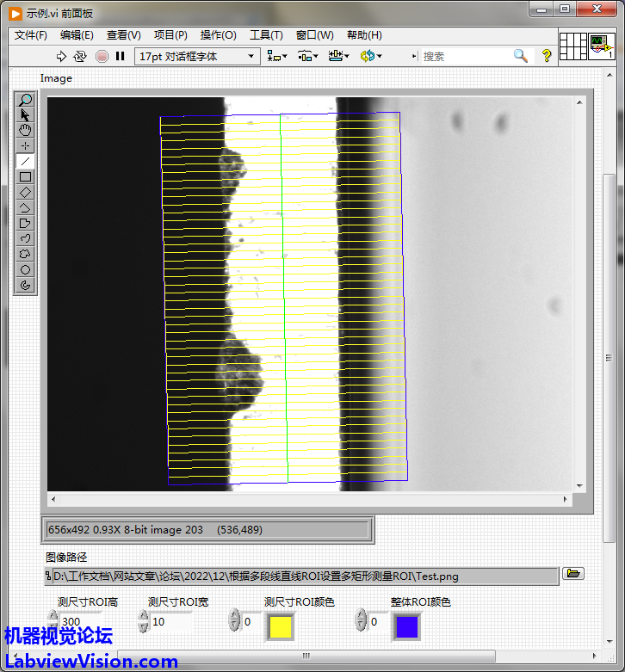Choose the Pan hand tool
The height and width of the screenshot is (672, 625).
click(x=26, y=131)
